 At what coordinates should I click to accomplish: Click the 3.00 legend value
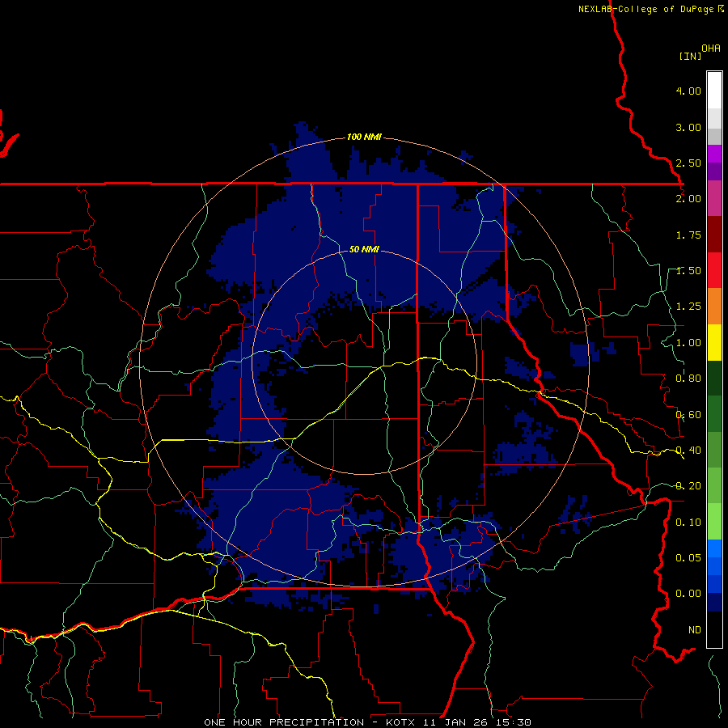coord(688,127)
